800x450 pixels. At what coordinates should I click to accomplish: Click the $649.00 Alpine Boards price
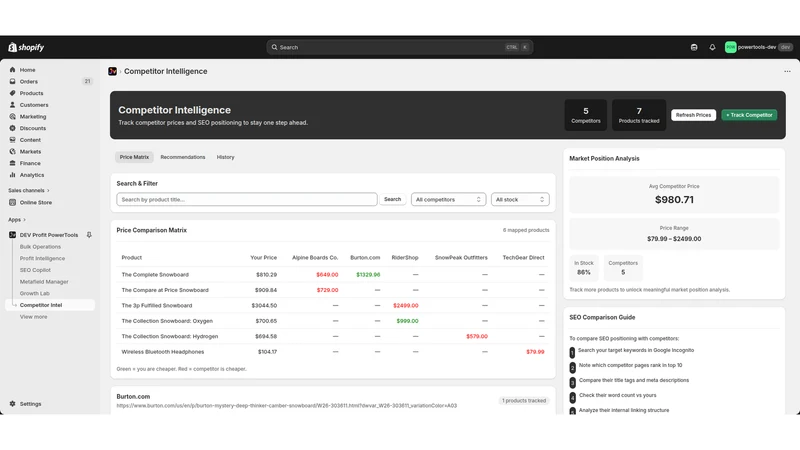(x=327, y=275)
